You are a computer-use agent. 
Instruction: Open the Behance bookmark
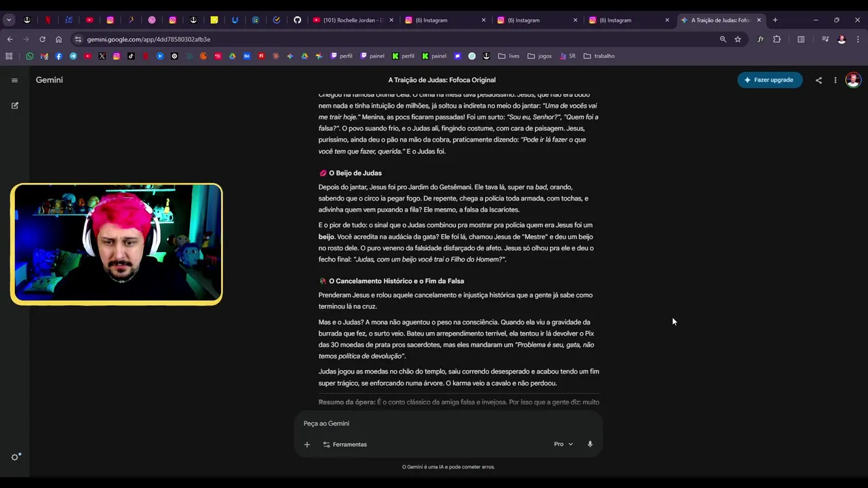(x=247, y=56)
